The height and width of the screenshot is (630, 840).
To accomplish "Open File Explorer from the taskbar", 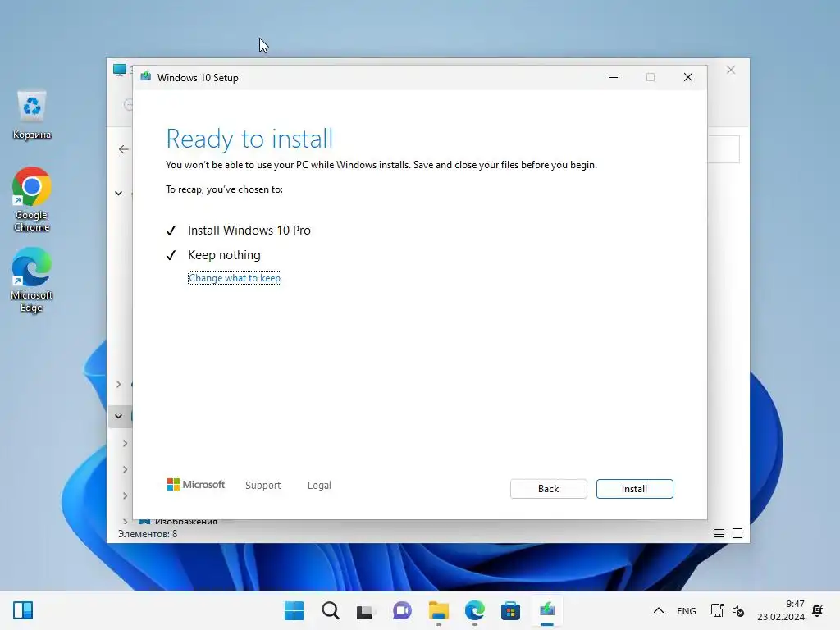I will (438, 610).
